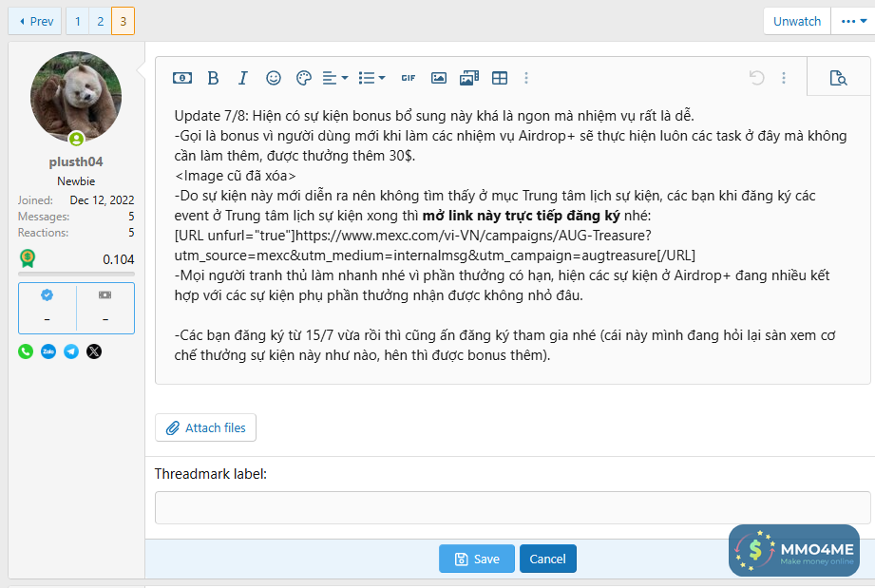Insert a GIF

tap(409, 78)
